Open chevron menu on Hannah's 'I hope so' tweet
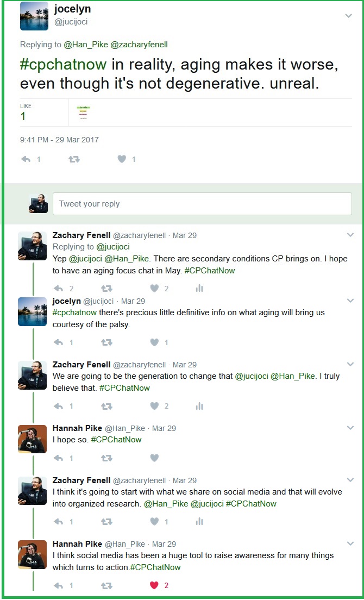 click(350, 428)
